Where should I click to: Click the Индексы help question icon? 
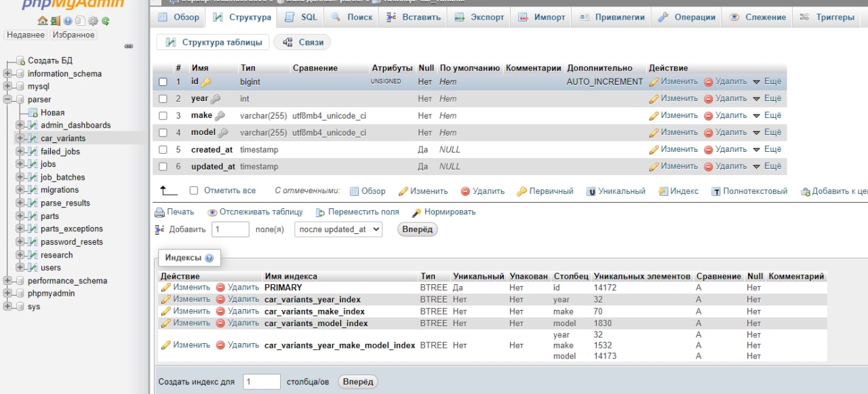point(209,258)
